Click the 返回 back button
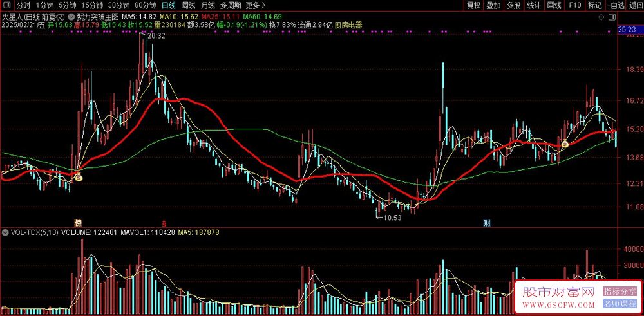The image size is (644, 316). [636, 5]
